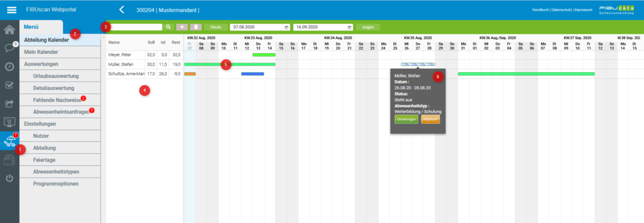Open the end date calendar picker
Viewport: 644px width, 223px height.
click(350, 27)
